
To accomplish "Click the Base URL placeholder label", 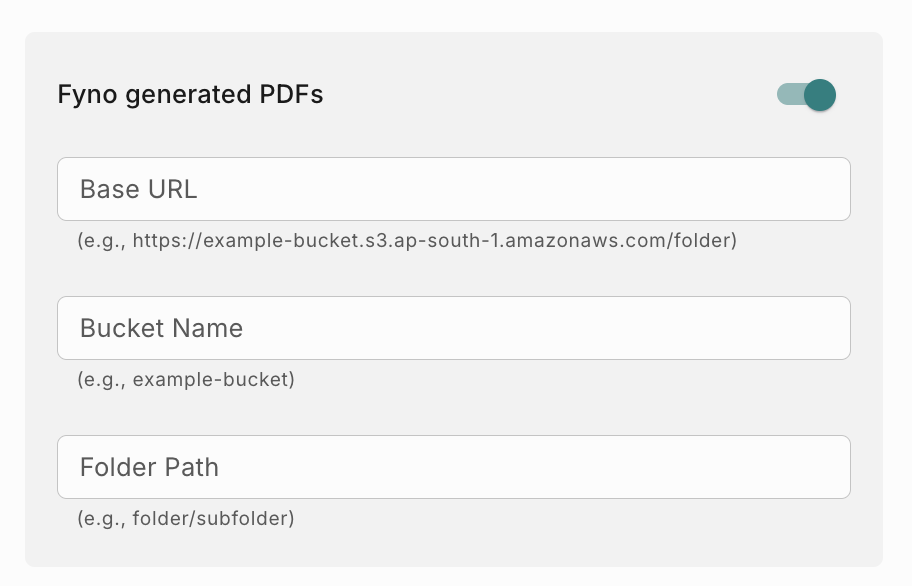I will click(139, 189).
